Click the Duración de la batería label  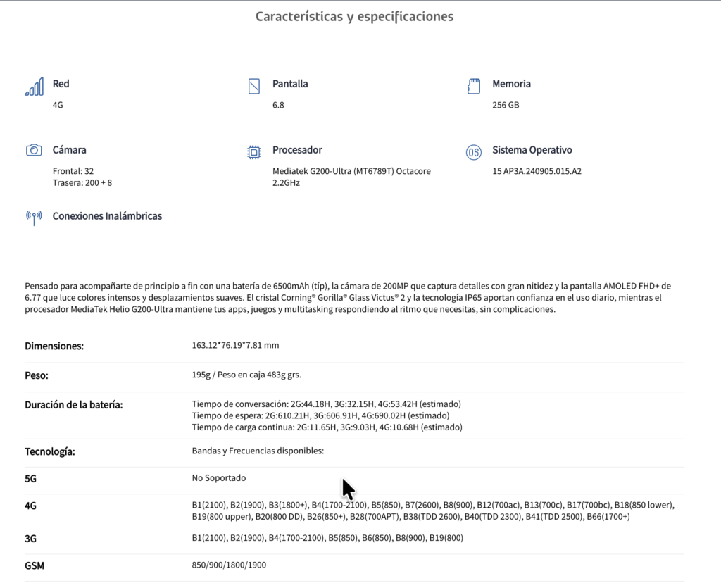74,405
